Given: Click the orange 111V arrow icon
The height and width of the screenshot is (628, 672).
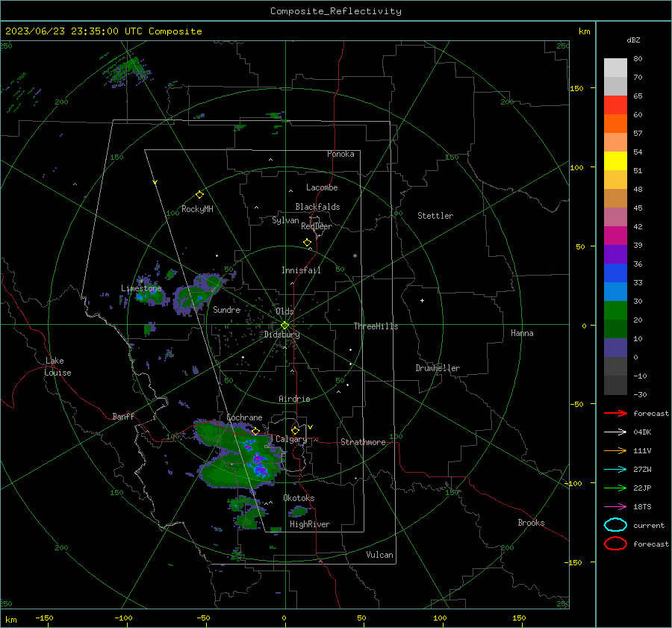Looking at the screenshot, I should tap(615, 450).
